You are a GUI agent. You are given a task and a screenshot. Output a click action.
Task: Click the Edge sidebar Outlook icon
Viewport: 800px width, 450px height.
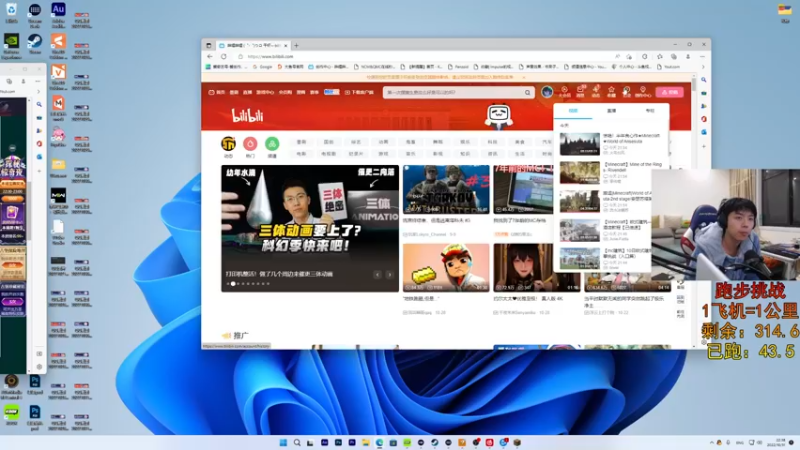704,132
